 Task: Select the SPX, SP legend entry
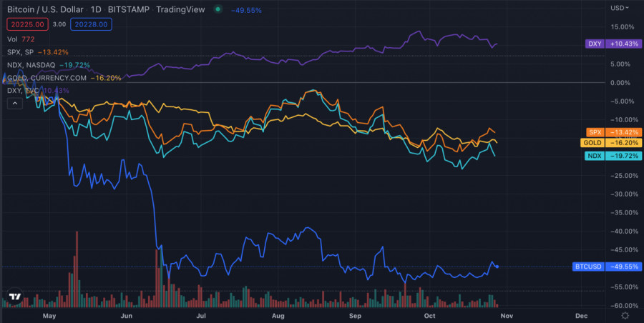click(x=38, y=52)
